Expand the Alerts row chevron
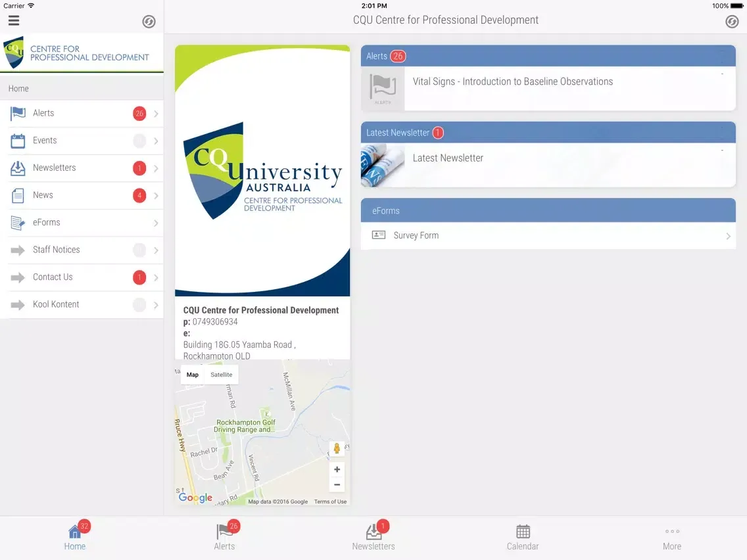747x560 pixels. click(156, 114)
